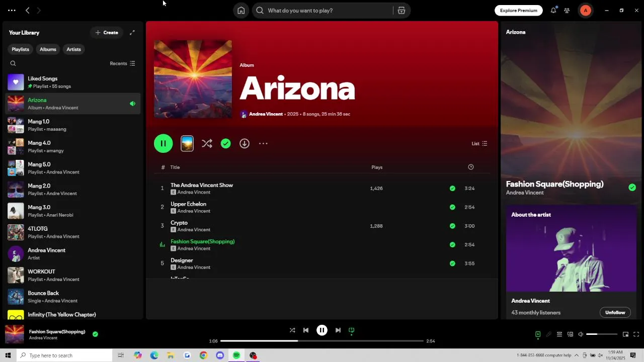This screenshot has width=644, height=362.
Task: Open Liked Songs playlist
Action: [x=73, y=82]
